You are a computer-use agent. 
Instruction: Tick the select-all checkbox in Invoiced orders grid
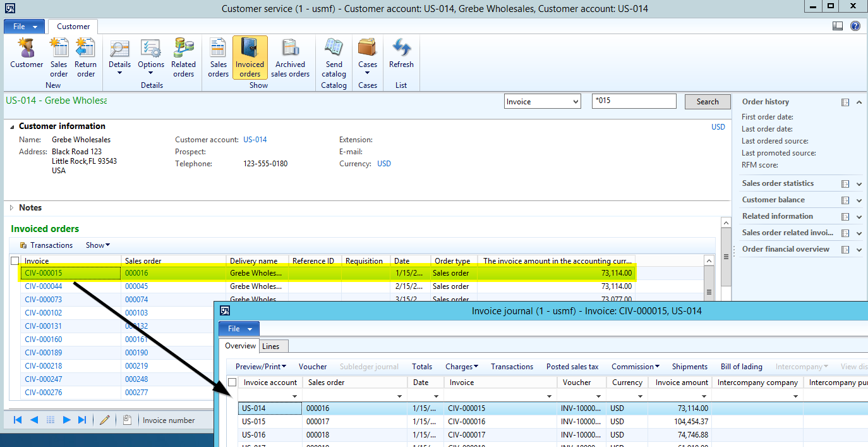coord(15,260)
